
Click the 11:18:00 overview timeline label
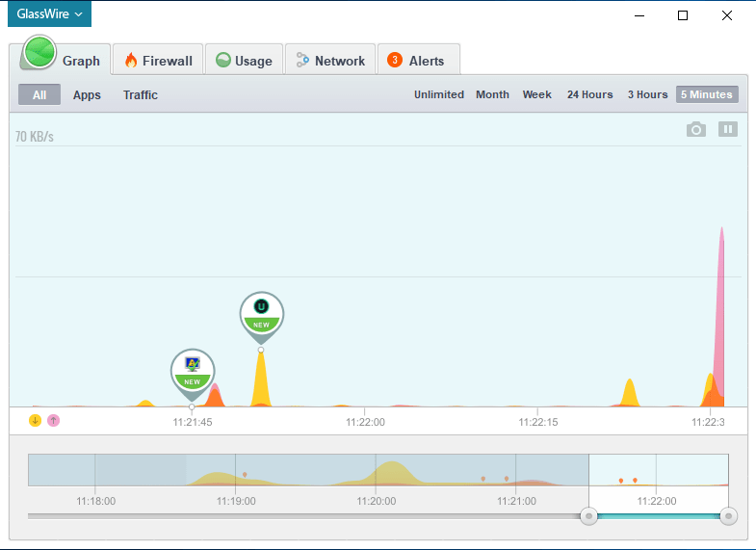click(96, 501)
